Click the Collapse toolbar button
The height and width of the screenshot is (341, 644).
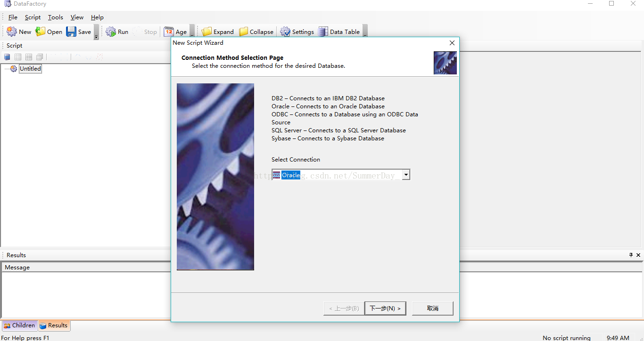[x=256, y=32]
